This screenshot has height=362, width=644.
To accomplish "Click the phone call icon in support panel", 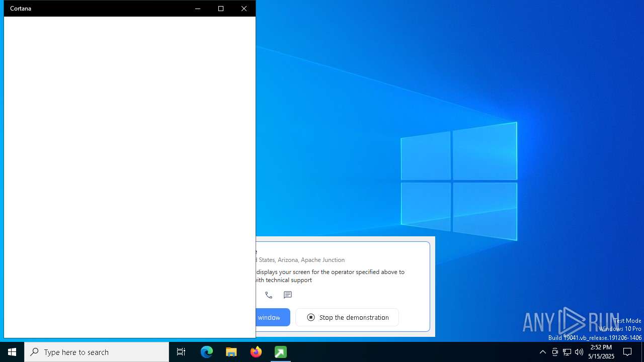I will click(269, 295).
